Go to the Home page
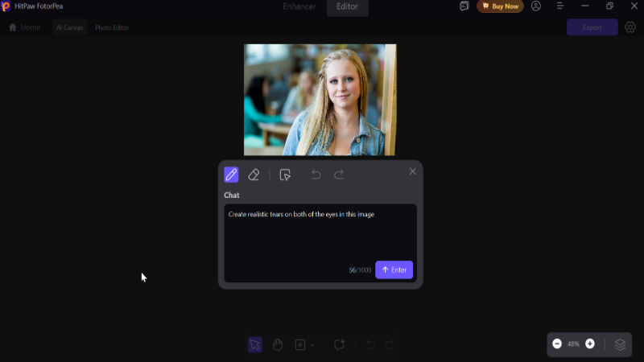The image size is (644, 362). (24, 27)
